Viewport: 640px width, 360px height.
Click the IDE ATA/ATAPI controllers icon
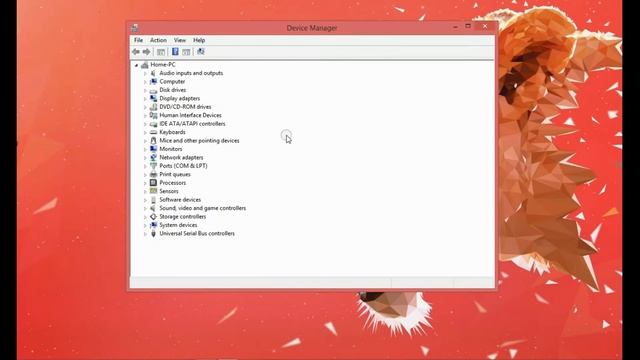coord(153,124)
